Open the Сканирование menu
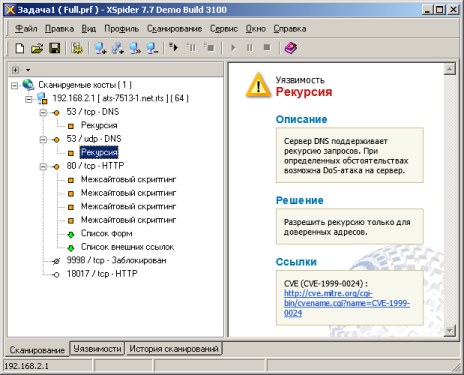464x375 pixels. (x=174, y=29)
